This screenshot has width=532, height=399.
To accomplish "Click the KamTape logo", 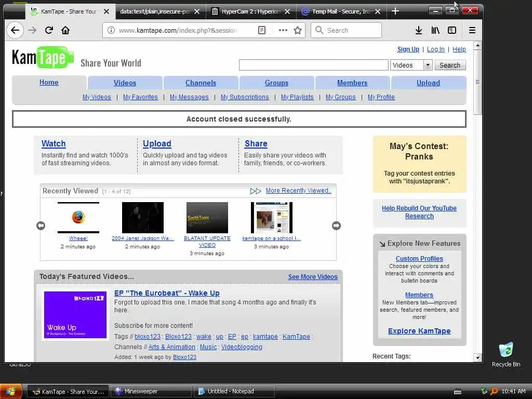I will point(43,57).
